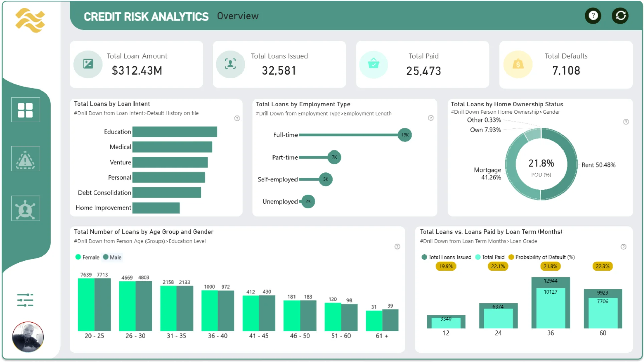Click the info icon on Home Ownership chart

626,122
